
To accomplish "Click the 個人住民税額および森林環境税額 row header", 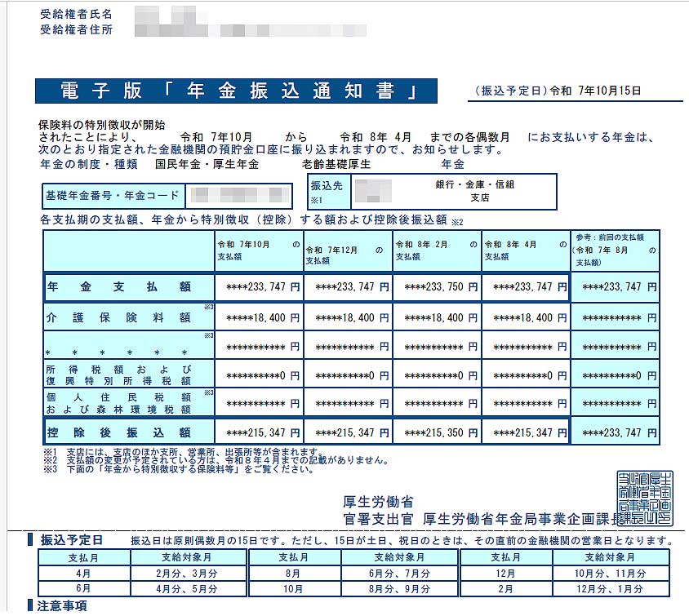I will [128, 403].
